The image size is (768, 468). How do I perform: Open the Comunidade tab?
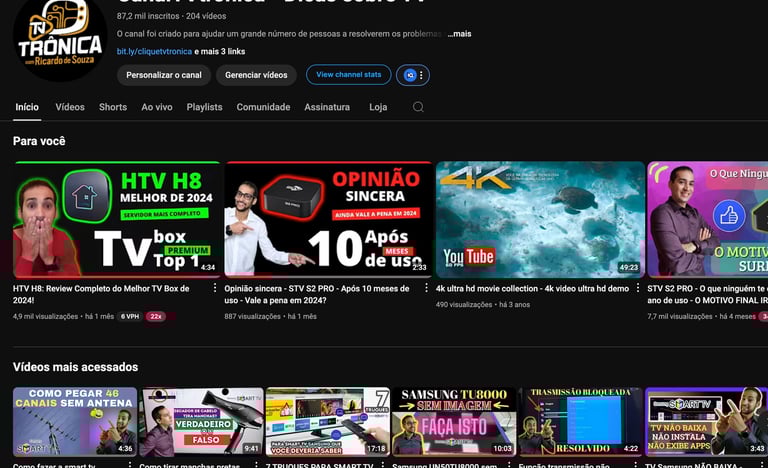click(x=263, y=107)
